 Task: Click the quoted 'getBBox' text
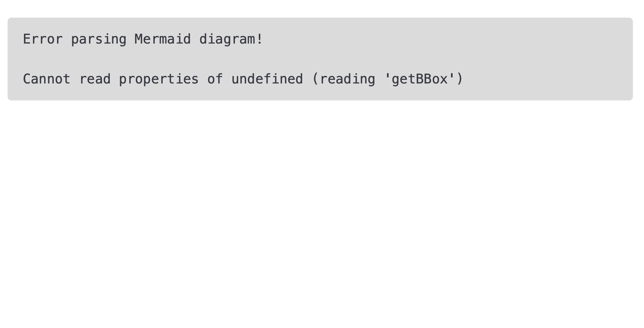click(x=420, y=79)
